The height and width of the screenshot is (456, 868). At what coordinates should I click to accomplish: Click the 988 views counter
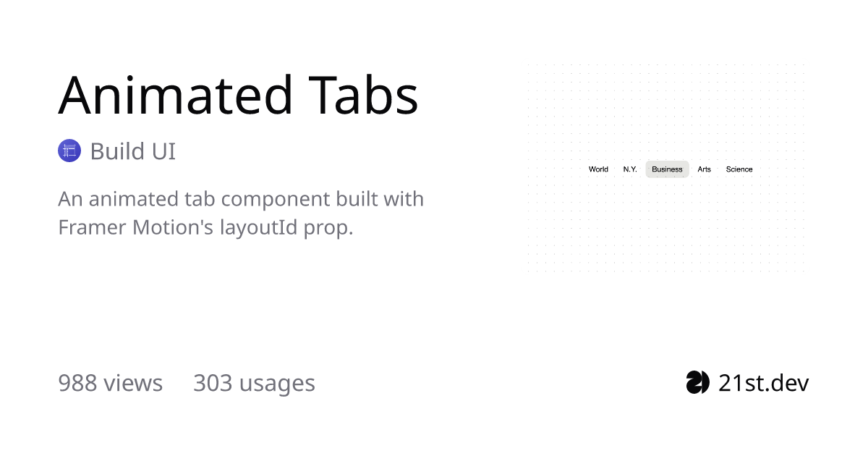110,382
